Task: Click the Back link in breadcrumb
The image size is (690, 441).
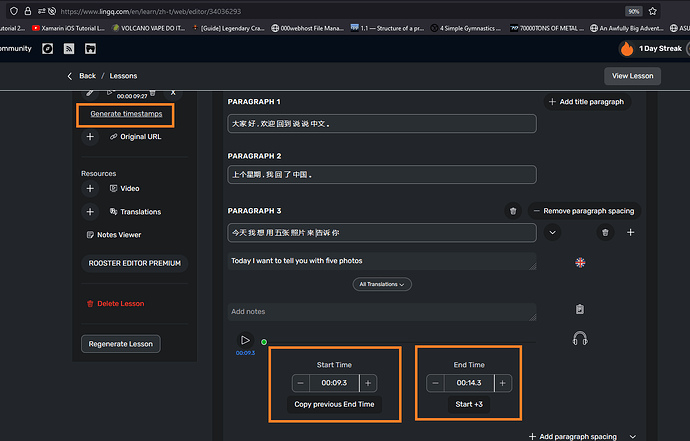Action: (x=87, y=76)
